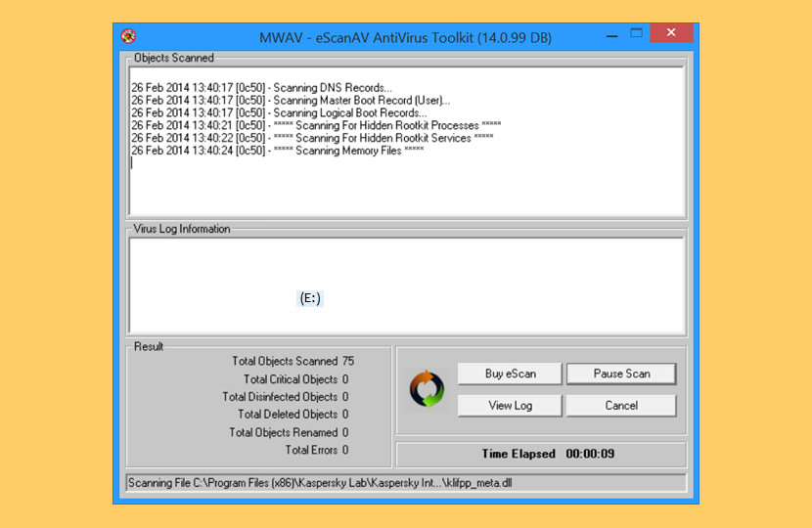Click the (E:) label in Virus Log
This screenshot has height=528, width=812.
pos(310,299)
